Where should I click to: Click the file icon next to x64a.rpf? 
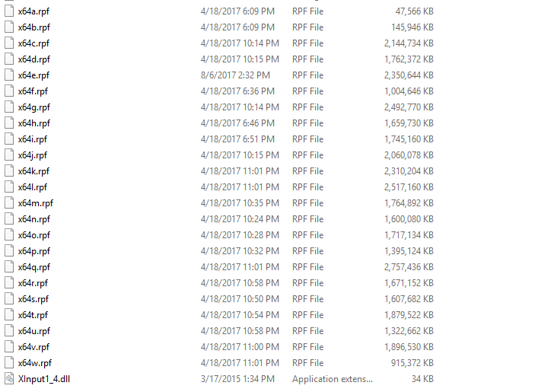pyautogui.click(x=9, y=11)
